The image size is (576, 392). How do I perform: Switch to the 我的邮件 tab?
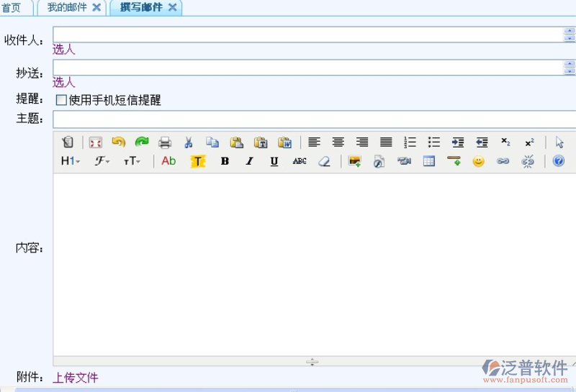tap(67, 7)
